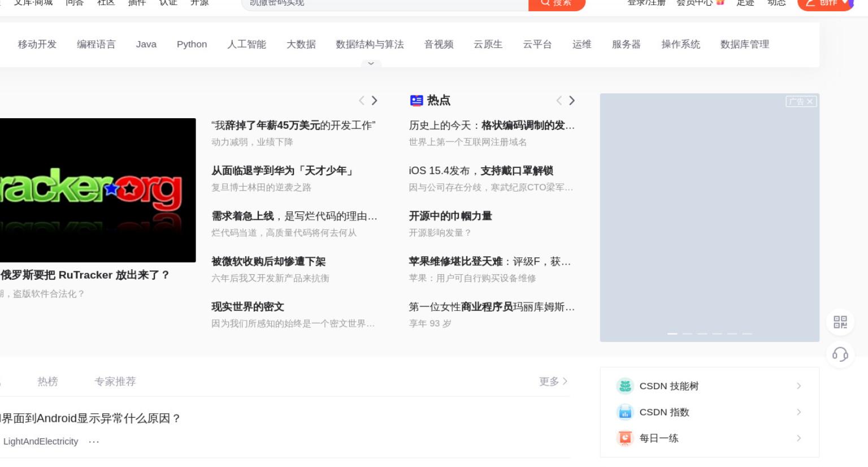Select the Java category
Screen dimensions: 868x467
[x=146, y=44]
